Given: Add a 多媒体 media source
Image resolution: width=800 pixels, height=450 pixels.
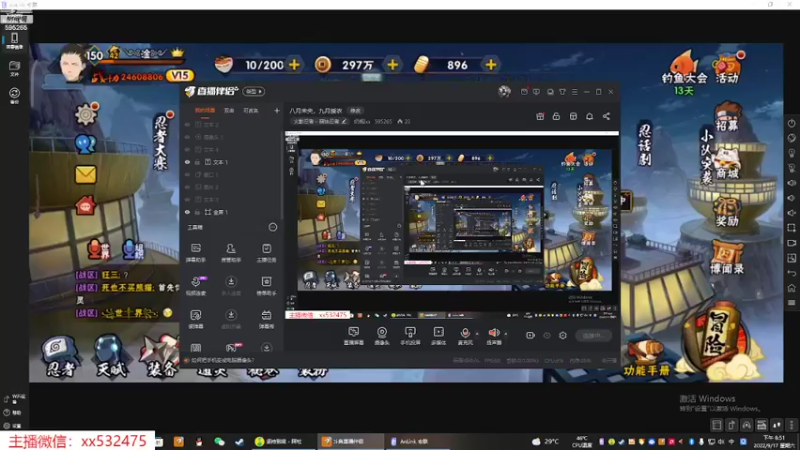Looking at the screenshot, I should point(438,336).
